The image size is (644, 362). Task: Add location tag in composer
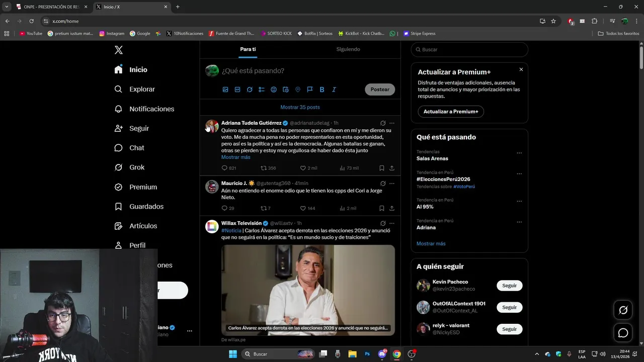(298, 89)
